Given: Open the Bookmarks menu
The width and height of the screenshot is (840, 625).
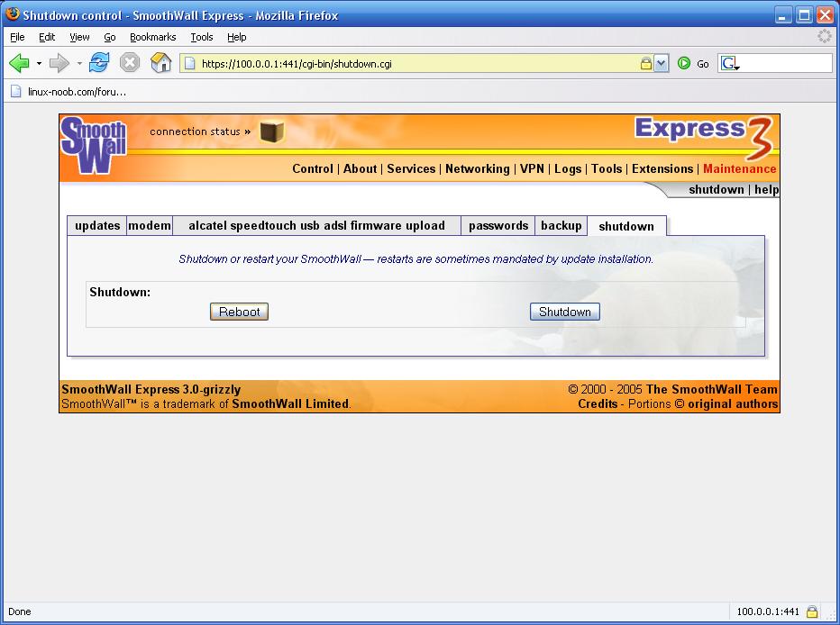Looking at the screenshot, I should coord(152,37).
